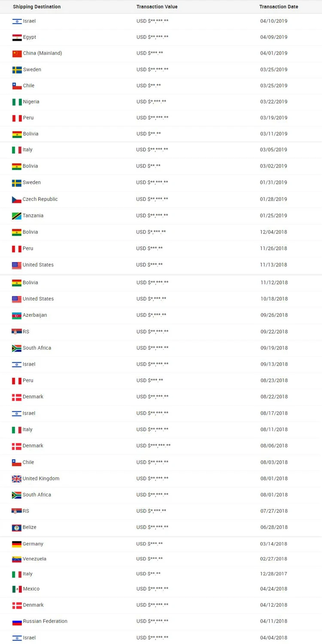Click the China flag icon
The height and width of the screenshot is (644, 322).
pyautogui.click(x=17, y=54)
